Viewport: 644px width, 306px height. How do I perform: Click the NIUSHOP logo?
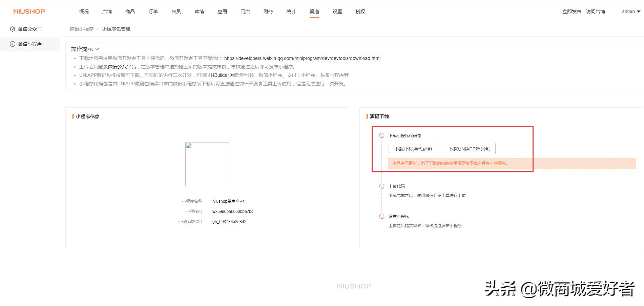pyautogui.click(x=28, y=11)
